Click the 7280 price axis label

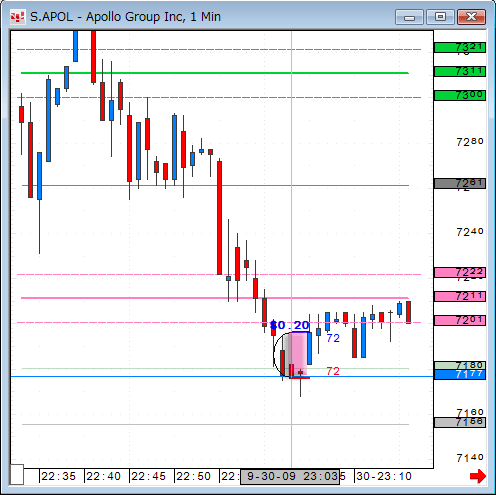[470, 142]
